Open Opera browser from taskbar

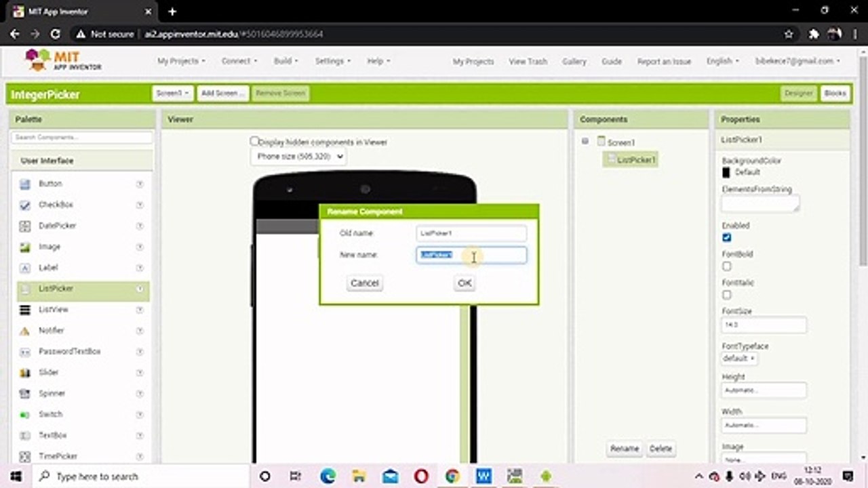click(421, 476)
